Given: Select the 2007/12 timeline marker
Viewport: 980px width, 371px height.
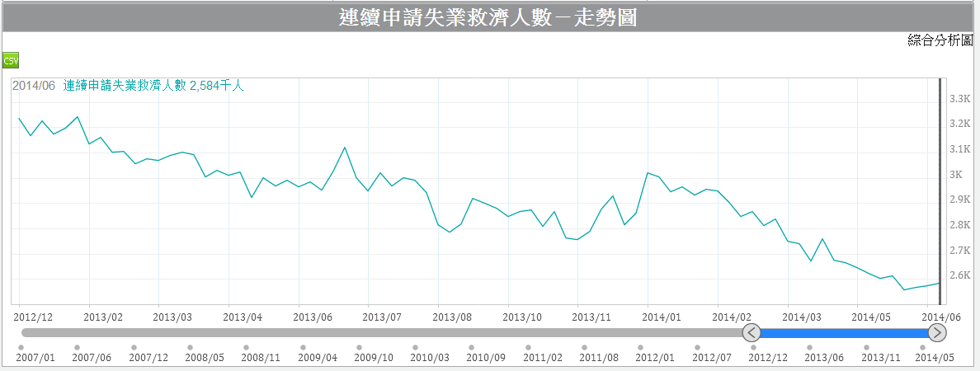Looking at the screenshot, I should coord(133,347).
